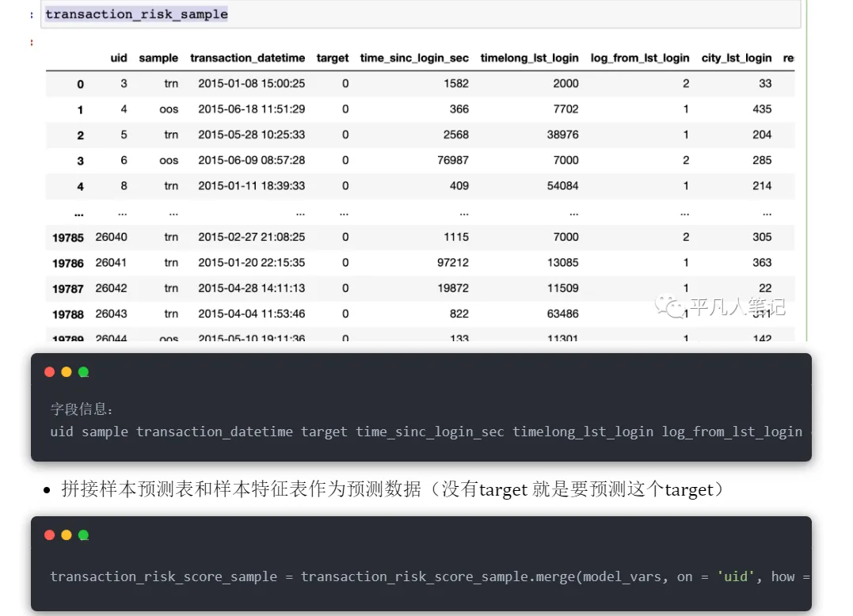Click city_lst_login value 305
Viewport: 853px width, 616px height.
pyautogui.click(x=762, y=237)
